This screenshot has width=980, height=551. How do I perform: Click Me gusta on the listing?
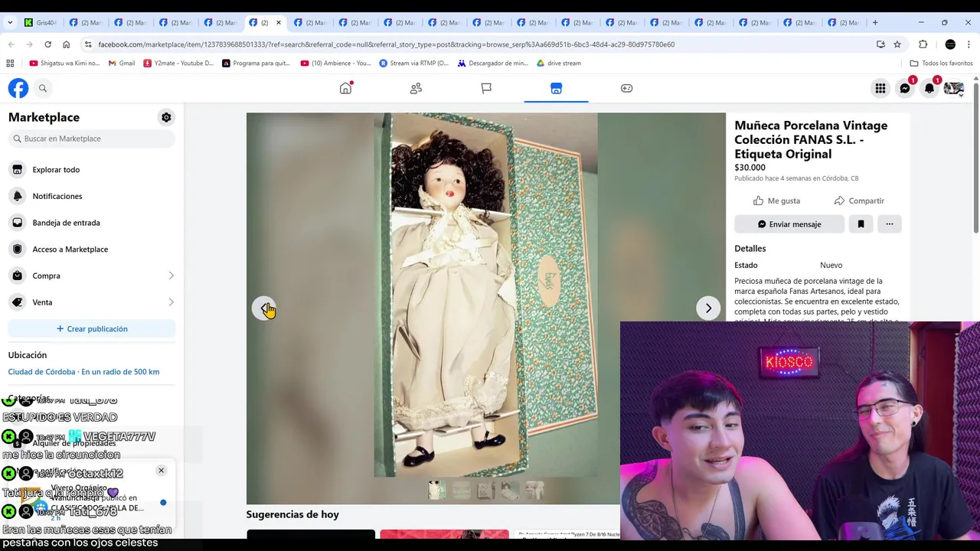click(776, 201)
